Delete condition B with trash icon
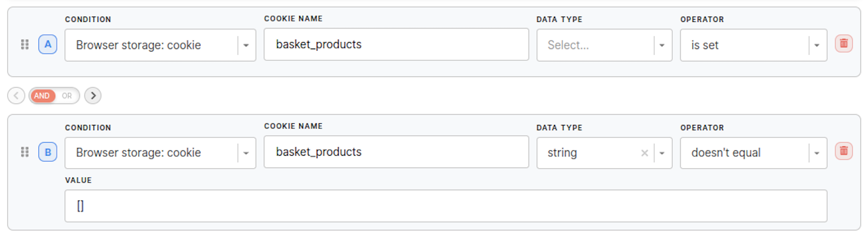The image size is (868, 238). point(844,151)
